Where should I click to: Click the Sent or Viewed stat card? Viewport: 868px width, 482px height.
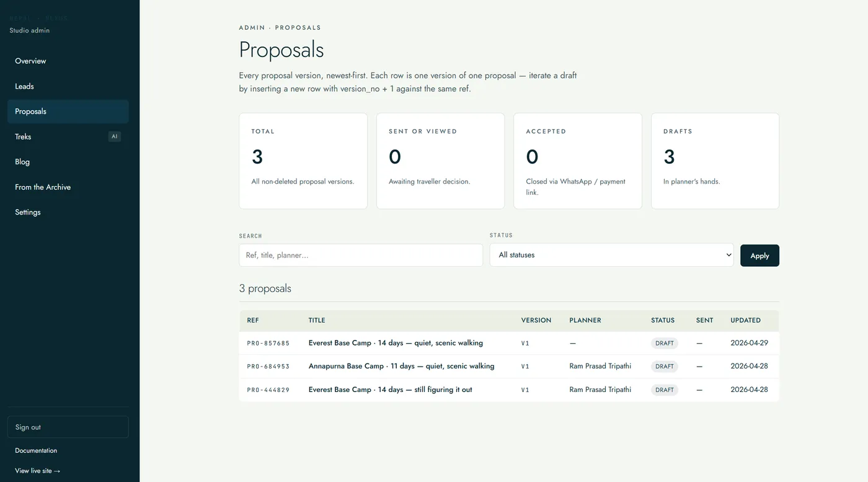pyautogui.click(x=440, y=161)
